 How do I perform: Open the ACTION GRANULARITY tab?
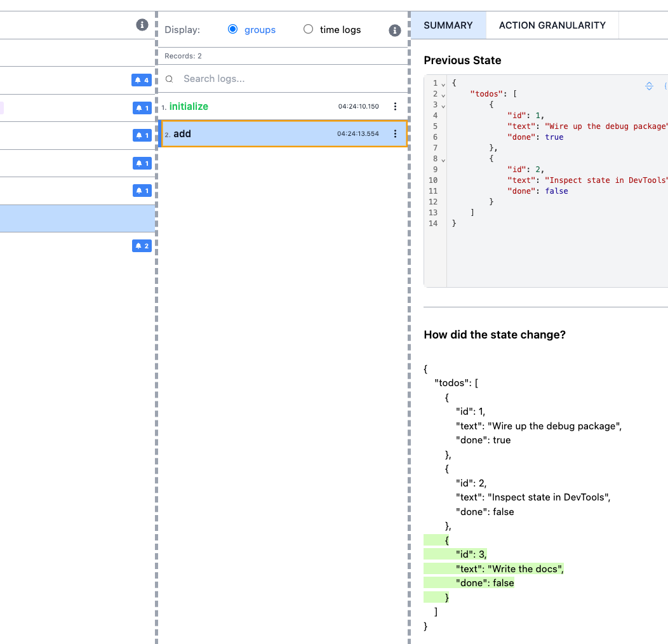pos(552,25)
